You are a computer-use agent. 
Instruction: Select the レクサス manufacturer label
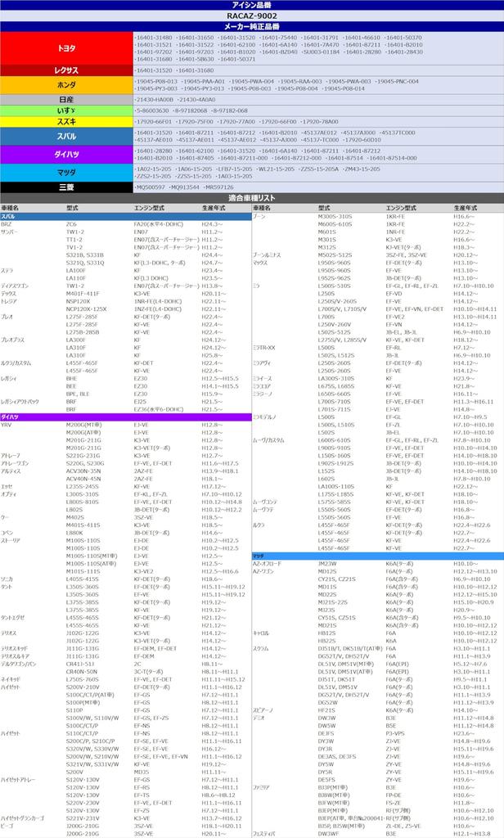click(66, 70)
